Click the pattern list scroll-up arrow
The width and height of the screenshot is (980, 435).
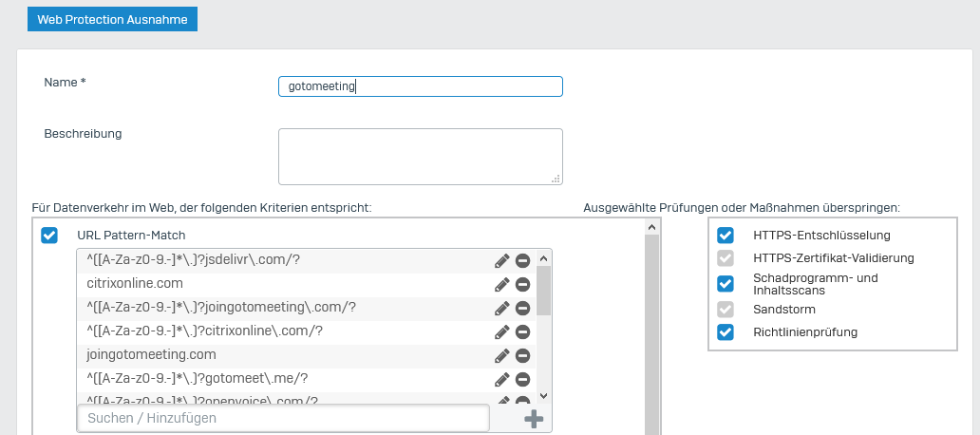[x=543, y=257]
